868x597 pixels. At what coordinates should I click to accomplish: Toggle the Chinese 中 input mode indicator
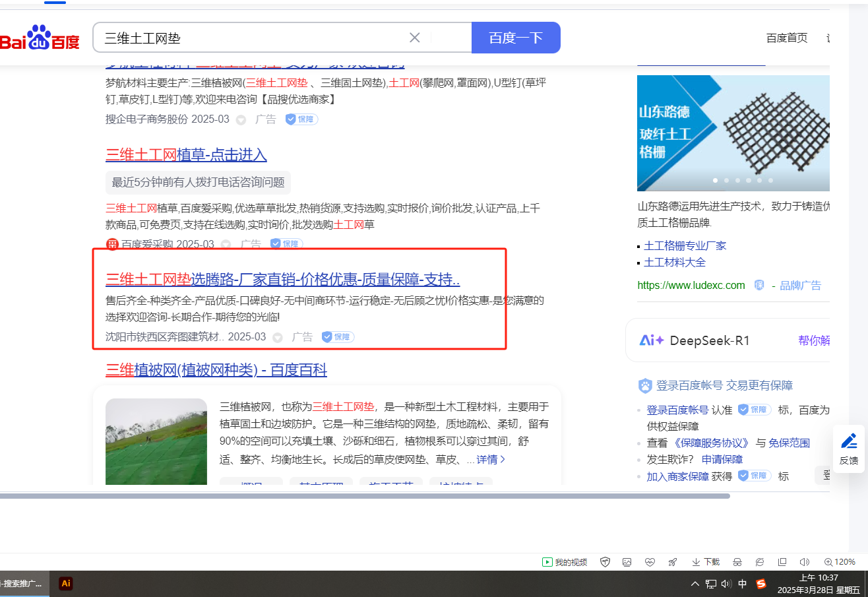pos(743,584)
